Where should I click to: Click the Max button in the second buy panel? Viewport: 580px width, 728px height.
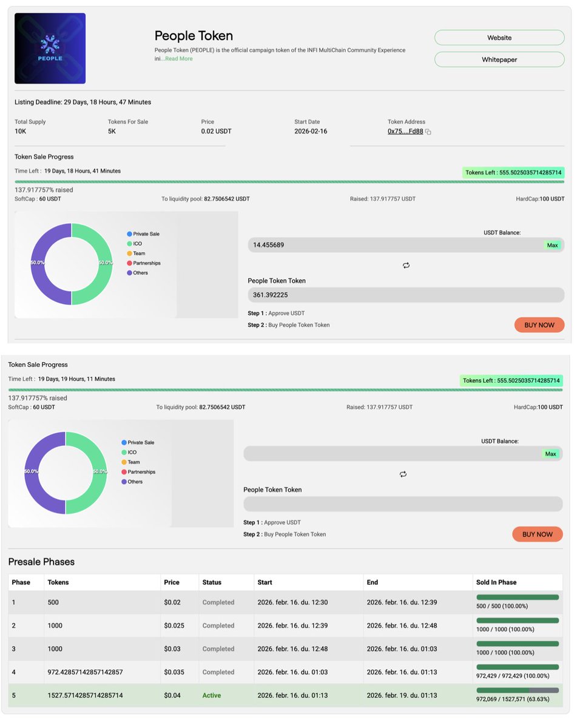[550, 453]
